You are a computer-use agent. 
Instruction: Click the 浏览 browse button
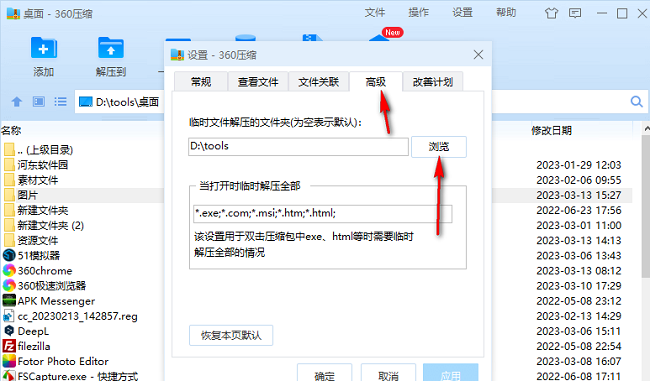(x=439, y=147)
